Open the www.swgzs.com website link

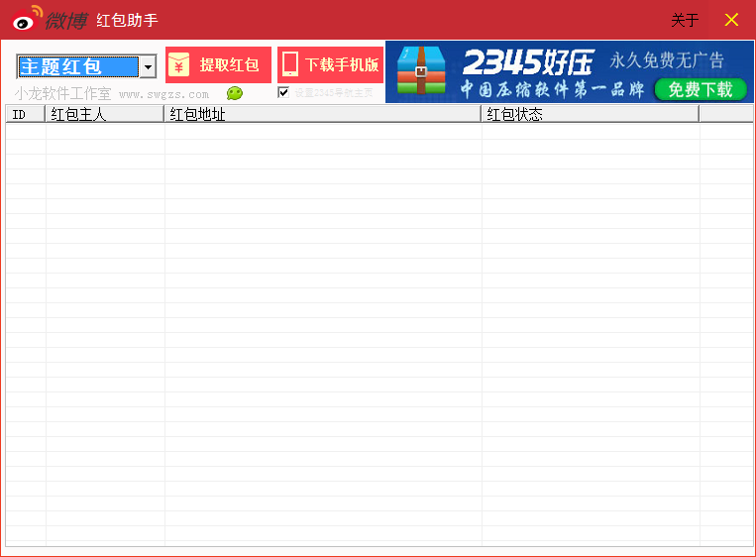click(163, 94)
